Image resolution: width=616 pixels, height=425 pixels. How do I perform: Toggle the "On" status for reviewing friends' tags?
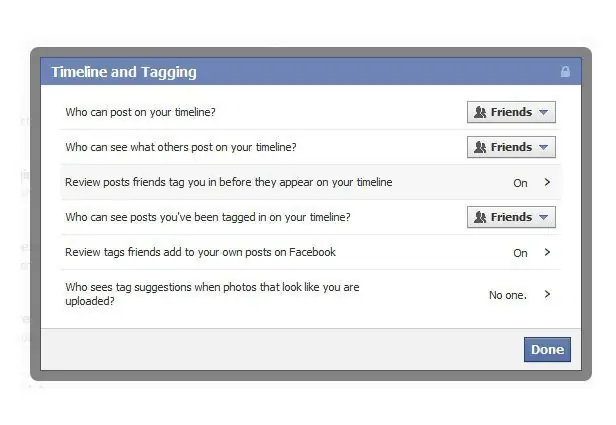pyautogui.click(x=520, y=253)
